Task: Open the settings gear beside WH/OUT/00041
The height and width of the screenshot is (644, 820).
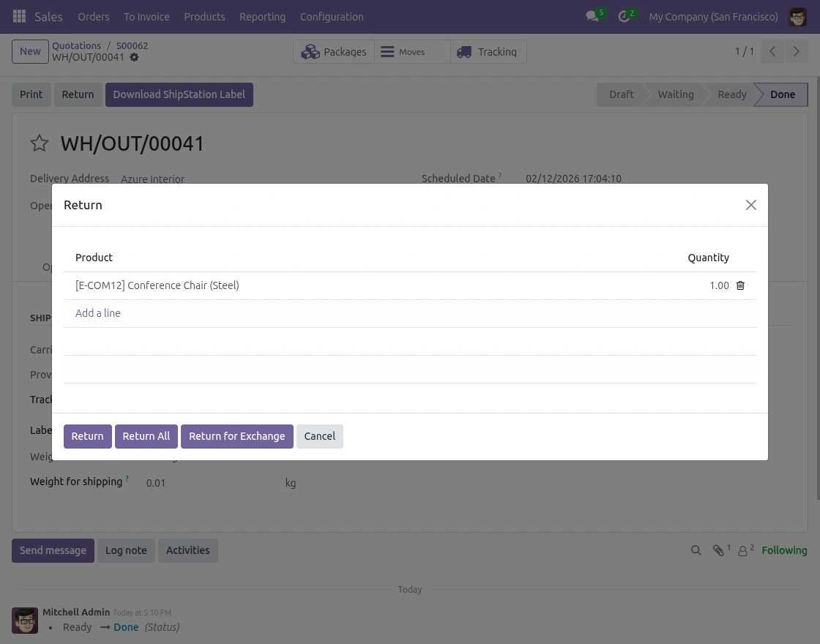Action: 134,57
